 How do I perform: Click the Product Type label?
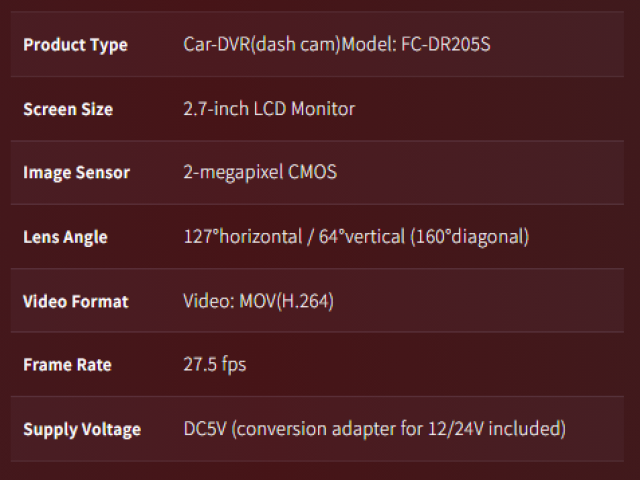coord(75,45)
